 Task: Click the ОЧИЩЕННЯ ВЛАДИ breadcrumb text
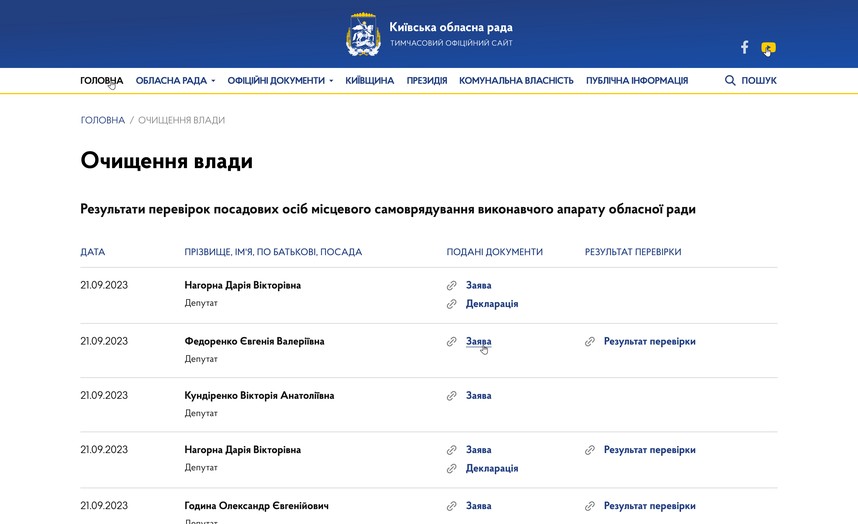click(181, 120)
